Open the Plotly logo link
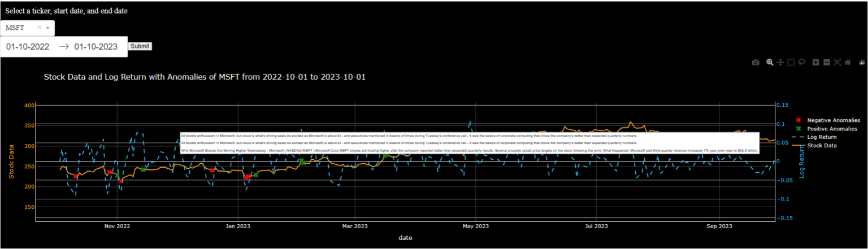The width and height of the screenshot is (868, 249). click(x=862, y=63)
